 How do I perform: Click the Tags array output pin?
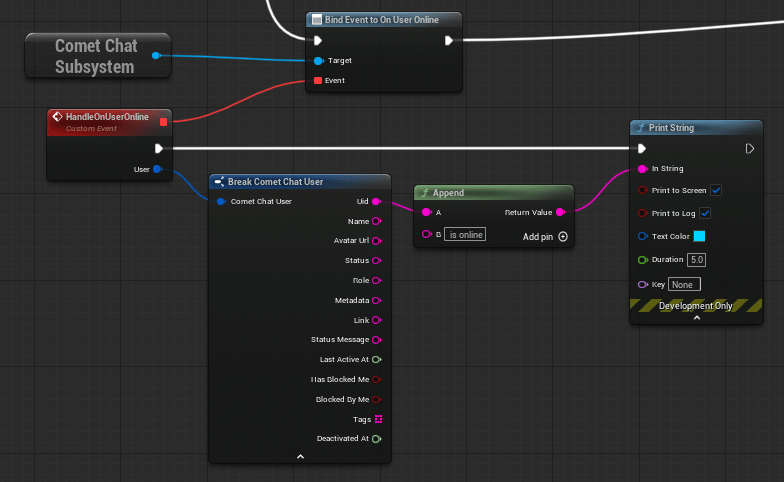378,419
